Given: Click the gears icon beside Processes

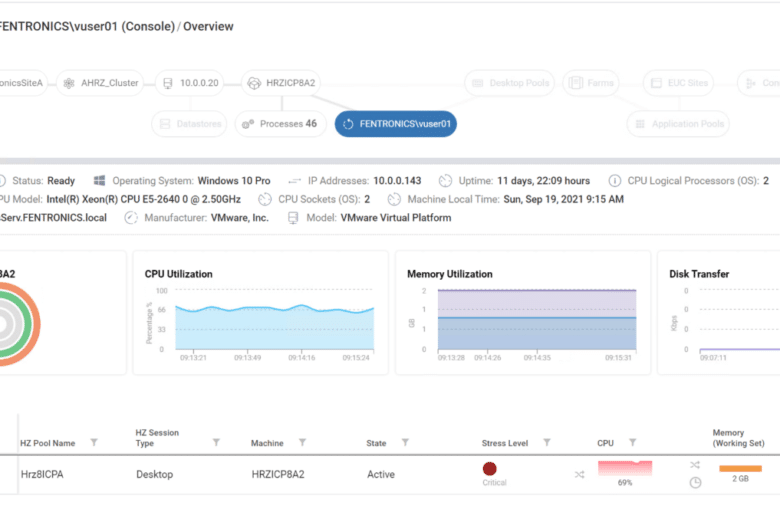Looking at the screenshot, I should click(248, 124).
